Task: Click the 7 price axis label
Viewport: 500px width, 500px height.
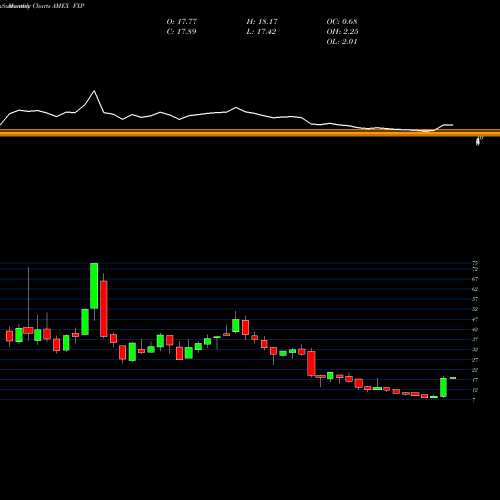Action: tap(474, 400)
